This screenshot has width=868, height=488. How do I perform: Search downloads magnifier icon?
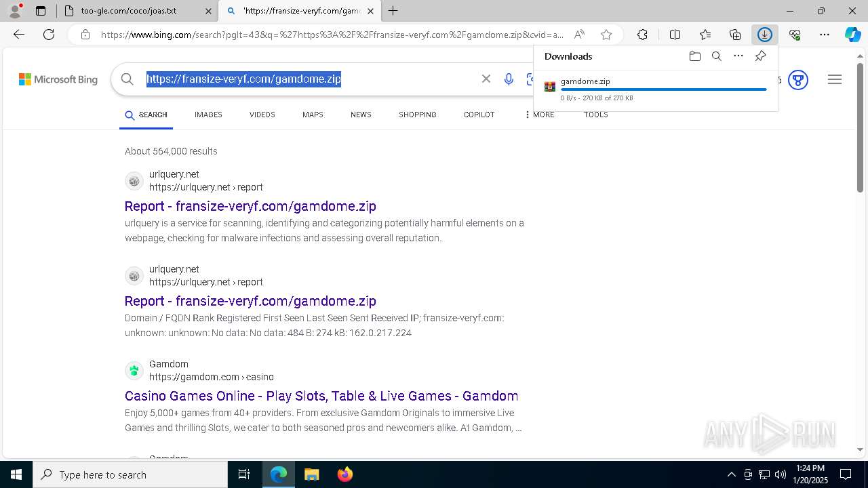[716, 56]
